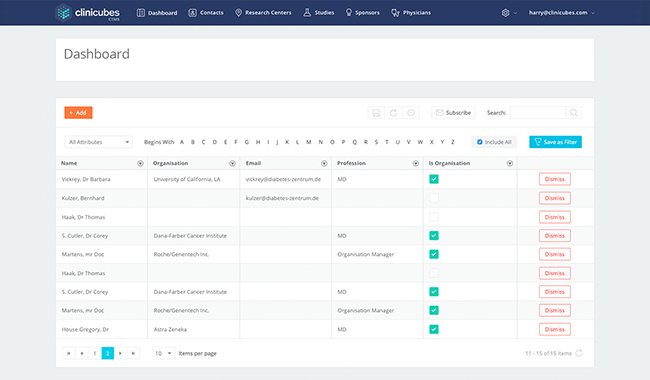650x380 pixels.
Task: Click into the Search input field
Action: click(x=538, y=113)
